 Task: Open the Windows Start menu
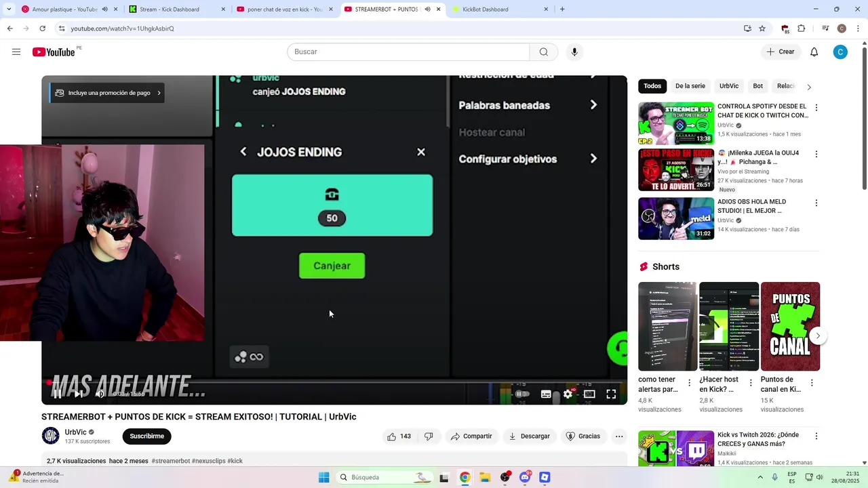coord(323,477)
